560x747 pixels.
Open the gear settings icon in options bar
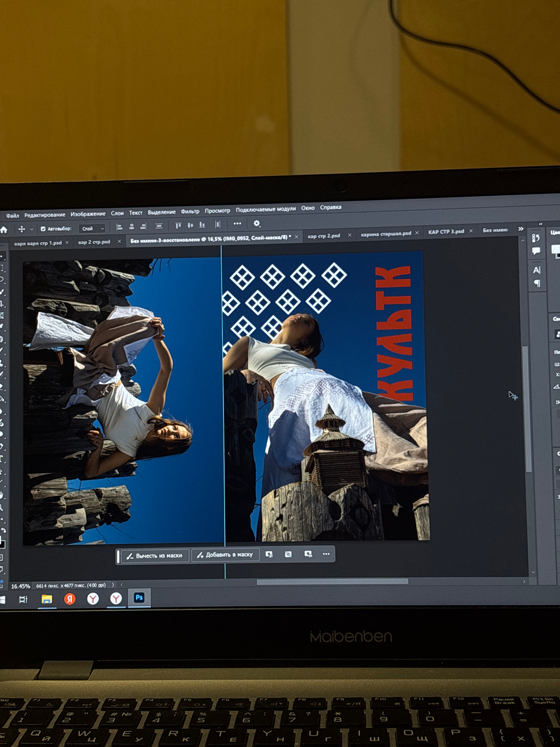coord(257,223)
